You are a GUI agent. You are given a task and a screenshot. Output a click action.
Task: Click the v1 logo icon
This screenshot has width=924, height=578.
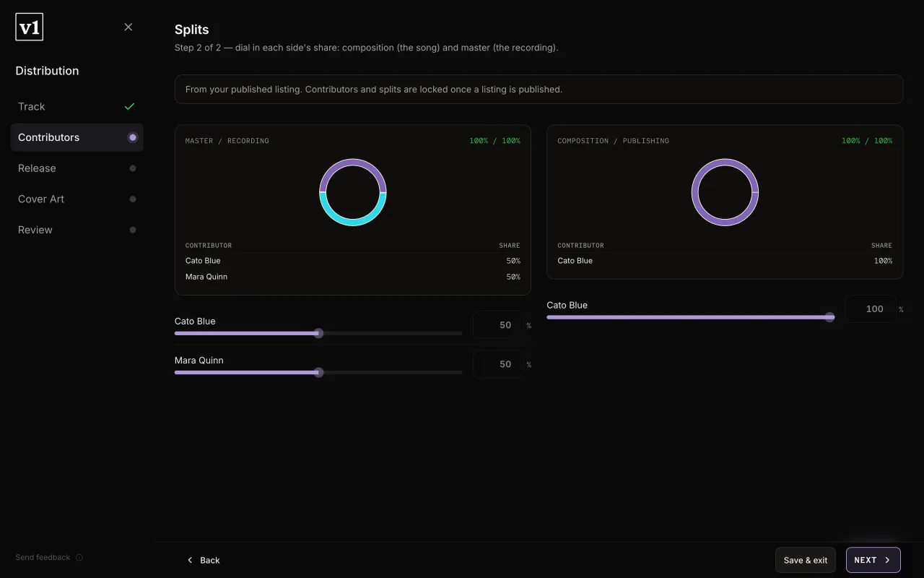pos(30,27)
